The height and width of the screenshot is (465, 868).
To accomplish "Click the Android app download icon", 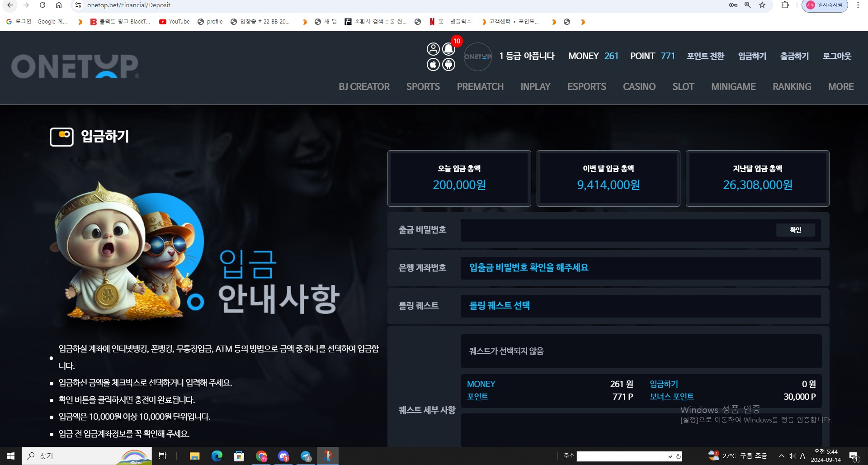I will [x=448, y=65].
